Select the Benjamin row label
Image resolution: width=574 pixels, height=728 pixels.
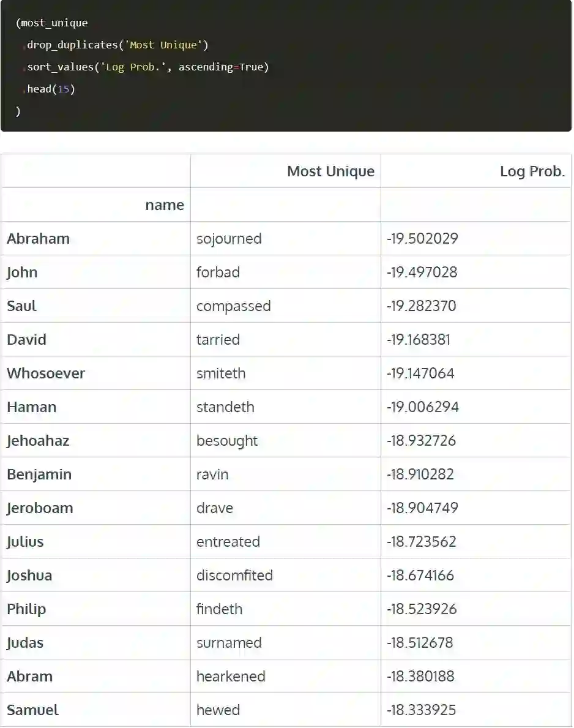pos(39,475)
